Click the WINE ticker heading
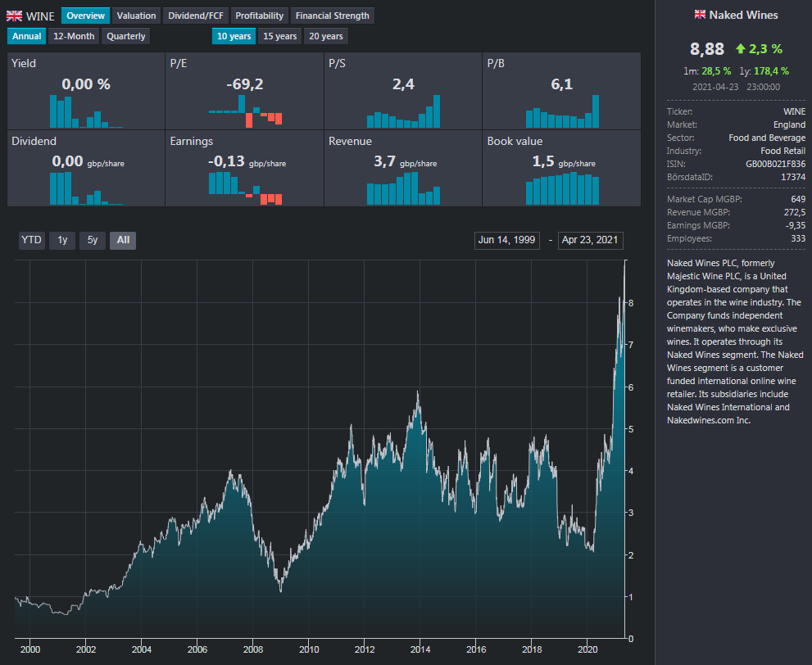The height and width of the screenshot is (665, 812). [40, 16]
